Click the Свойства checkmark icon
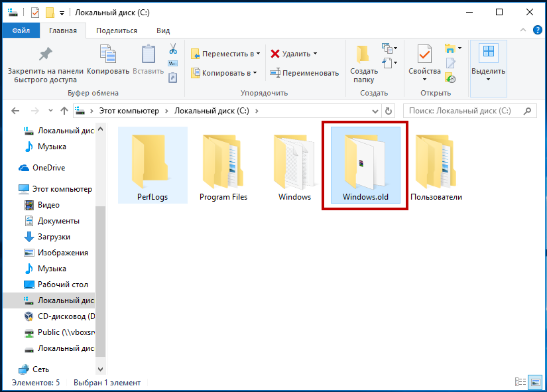 click(424, 54)
